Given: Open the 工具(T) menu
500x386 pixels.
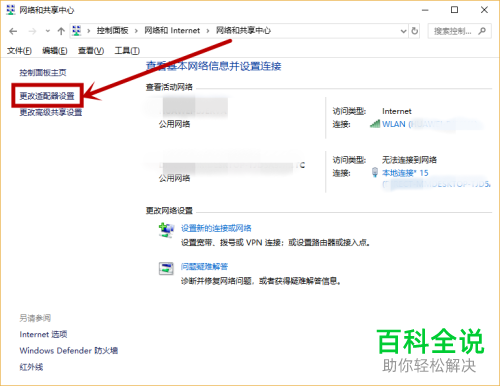Looking at the screenshot, I should click(127, 51).
